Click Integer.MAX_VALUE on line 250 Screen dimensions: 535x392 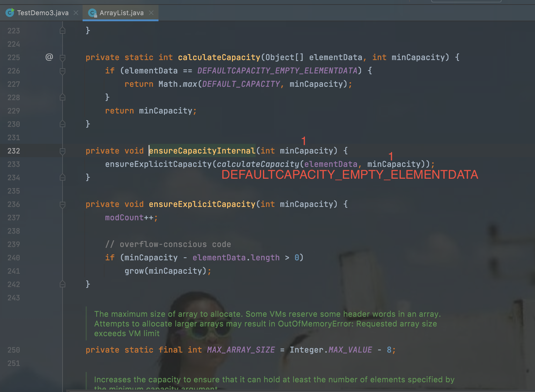tap(331, 350)
